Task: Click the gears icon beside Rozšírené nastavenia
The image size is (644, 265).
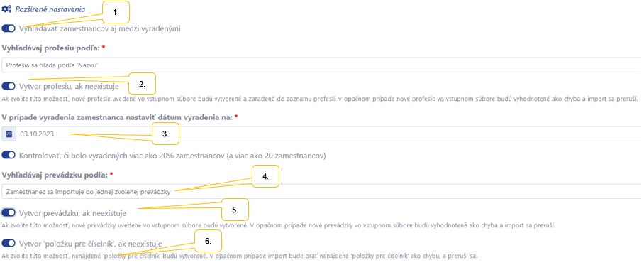Action: (7, 9)
